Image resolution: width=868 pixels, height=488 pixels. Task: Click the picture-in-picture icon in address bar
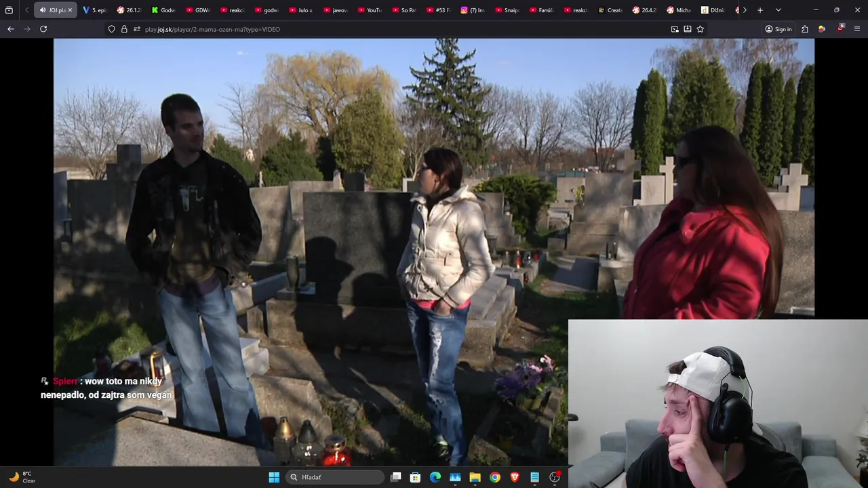point(675,29)
